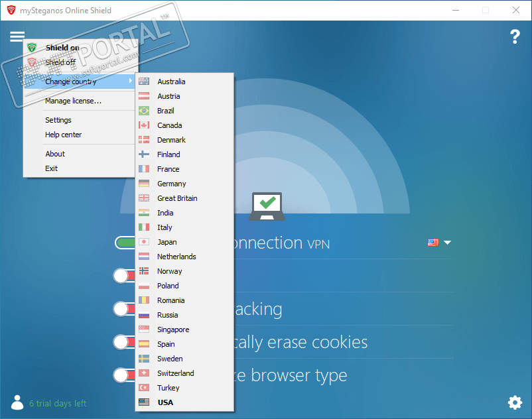Select Shield on menu entry
This screenshot has width=532, height=419.
pos(80,48)
